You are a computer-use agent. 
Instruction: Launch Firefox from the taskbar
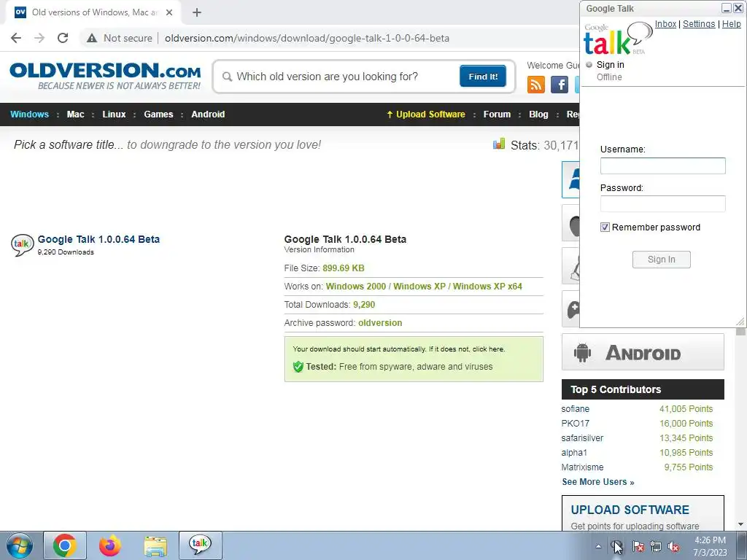tap(110, 545)
